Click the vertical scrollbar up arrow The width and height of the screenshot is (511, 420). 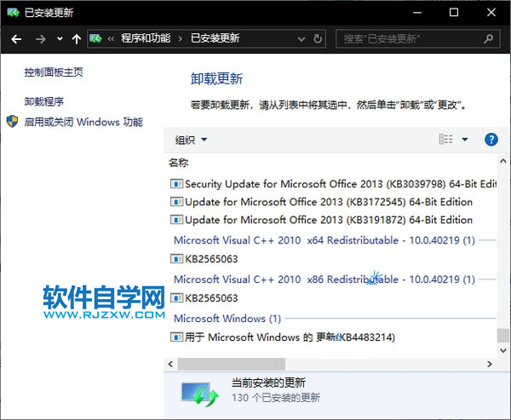pos(502,161)
